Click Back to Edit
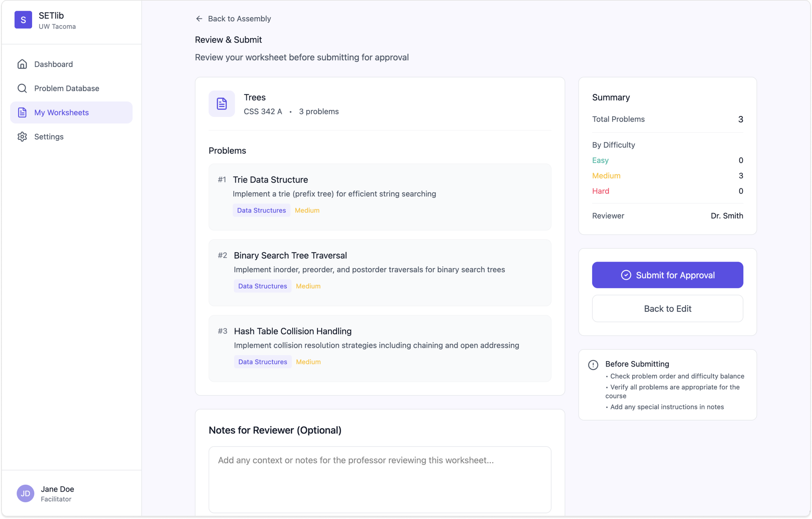 click(667, 308)
